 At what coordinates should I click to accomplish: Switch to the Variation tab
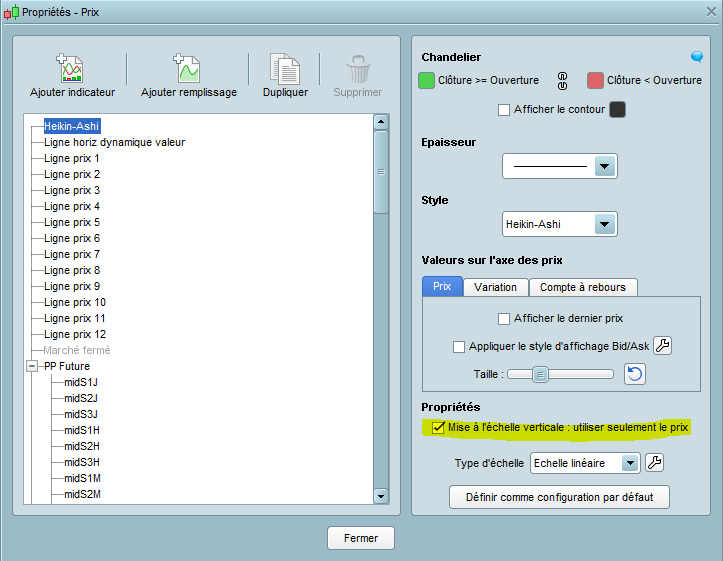tap(495, 287)
